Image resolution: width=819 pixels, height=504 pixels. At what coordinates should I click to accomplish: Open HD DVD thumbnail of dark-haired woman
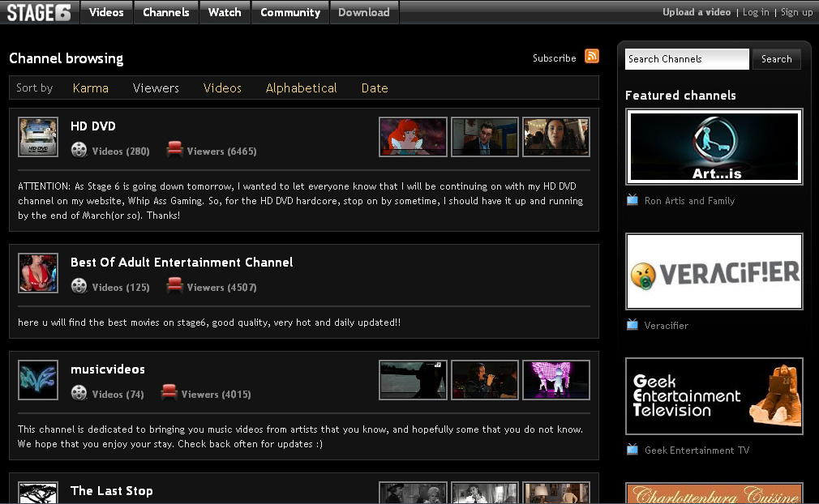pyautogui.click(x=556, y=137)
